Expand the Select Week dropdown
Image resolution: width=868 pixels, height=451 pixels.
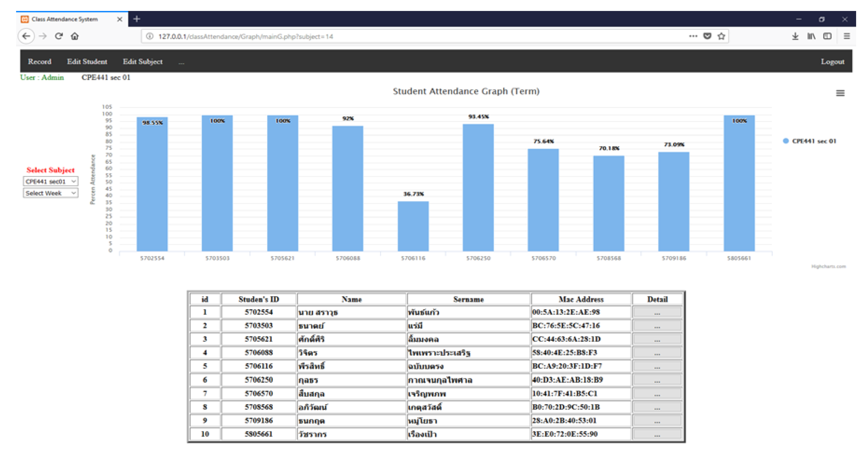[x=51, y=193]
